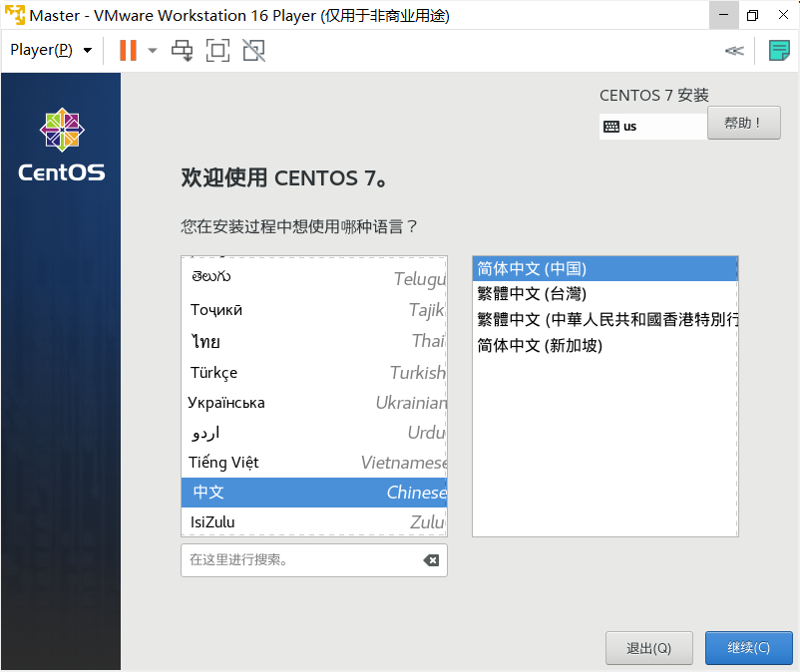Collapse toolbar with double-arrow icon
Screen dimensions: 800x672
pos(734,51)
